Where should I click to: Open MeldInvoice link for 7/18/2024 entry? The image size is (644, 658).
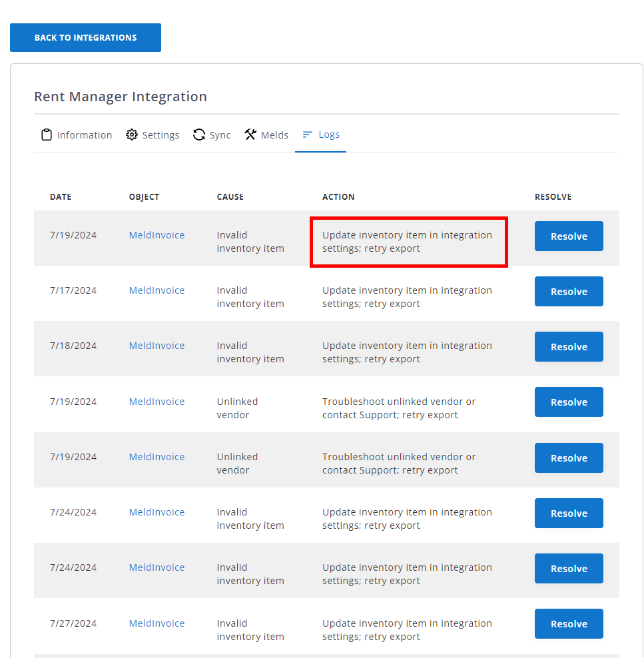157,346
